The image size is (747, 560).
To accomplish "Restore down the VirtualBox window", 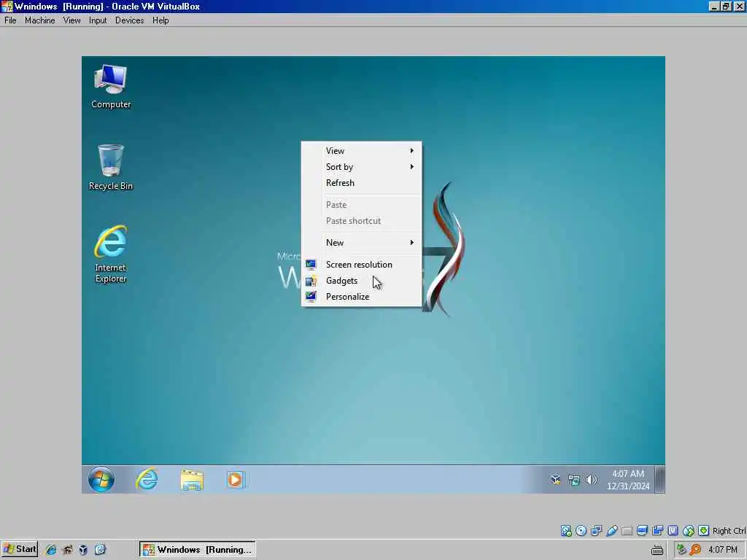I will (726, 6).
